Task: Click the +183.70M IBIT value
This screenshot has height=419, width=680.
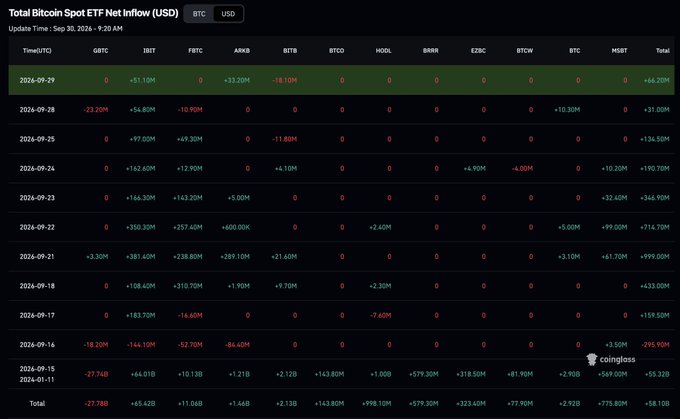Action: pyautogui.click(x=141, y=315)
